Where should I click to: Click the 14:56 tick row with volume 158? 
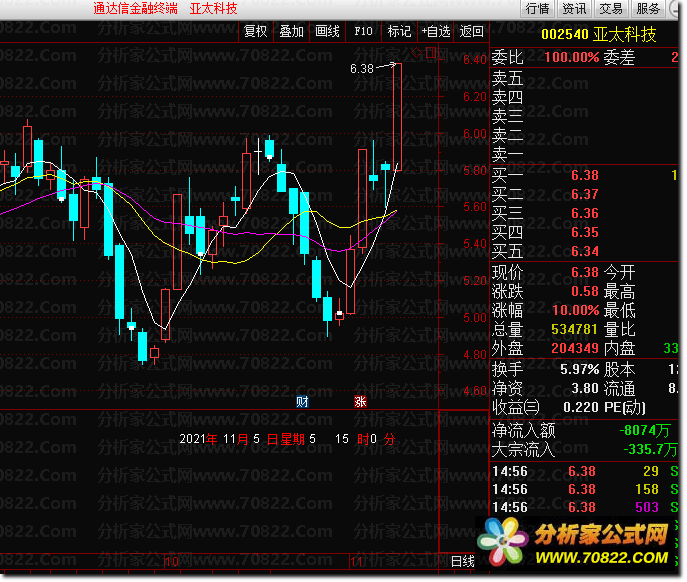point(585,490)
